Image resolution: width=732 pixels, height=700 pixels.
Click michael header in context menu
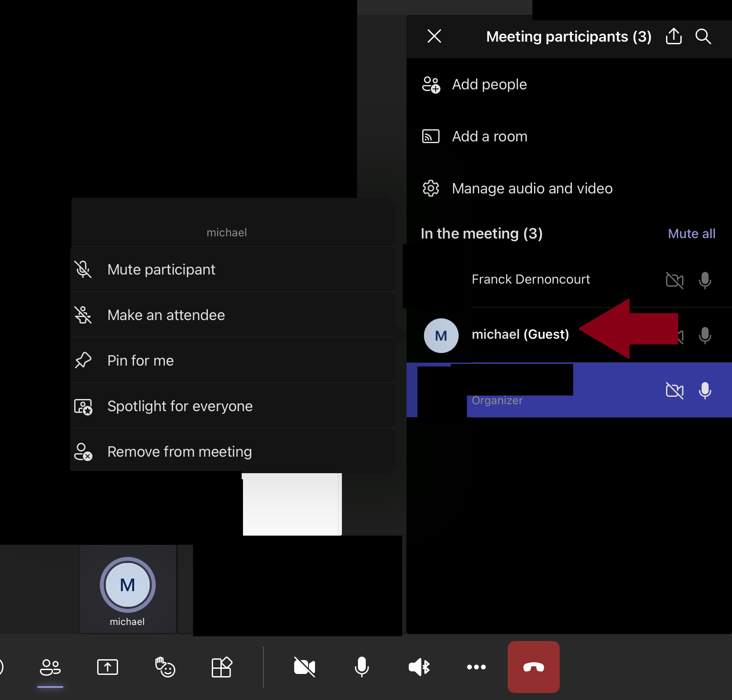(227, 233)
